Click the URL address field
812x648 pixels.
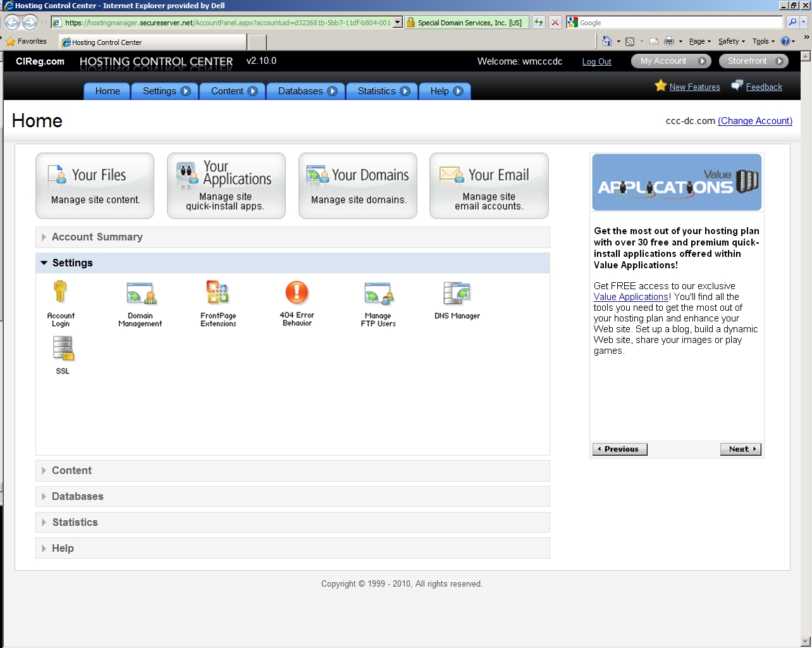228,22
